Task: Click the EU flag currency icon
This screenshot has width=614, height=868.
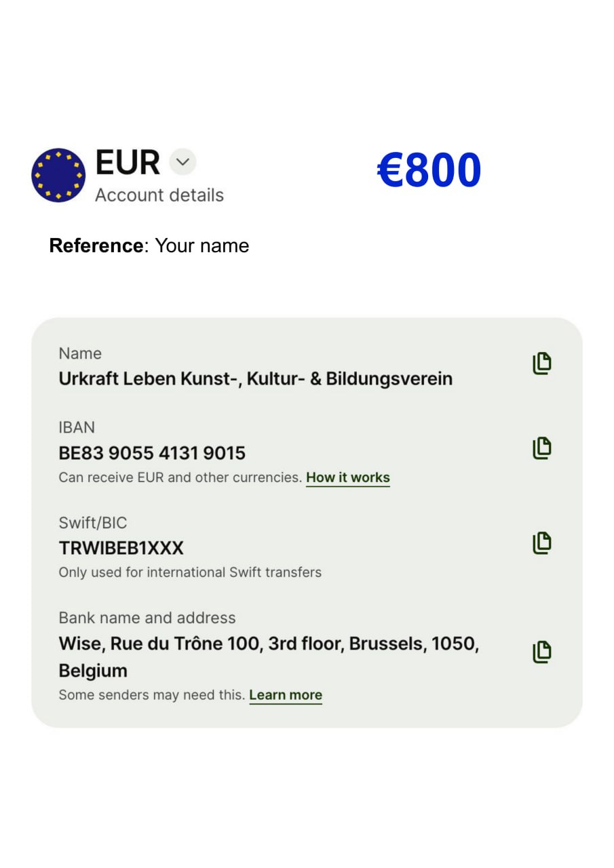Action: tap(58, 175)
